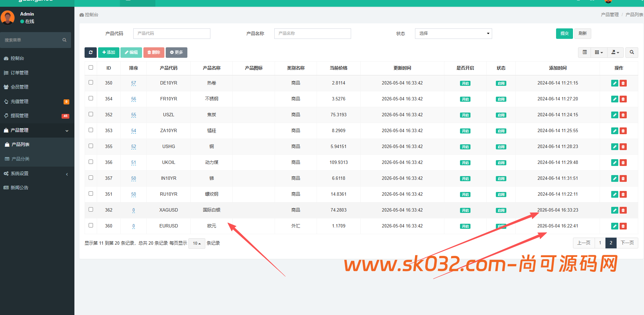Click delete icon for row ZA10YR
Image resolution: width=644 pixels, height=315 pixels.
[x=623, y=131]
